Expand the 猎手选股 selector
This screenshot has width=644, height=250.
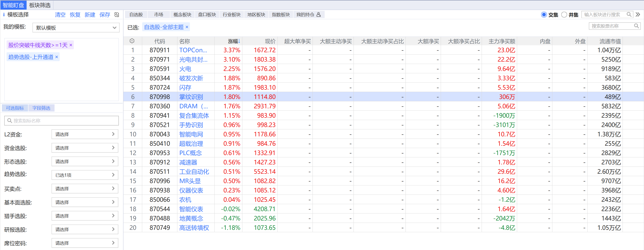[x=85, y=216]
